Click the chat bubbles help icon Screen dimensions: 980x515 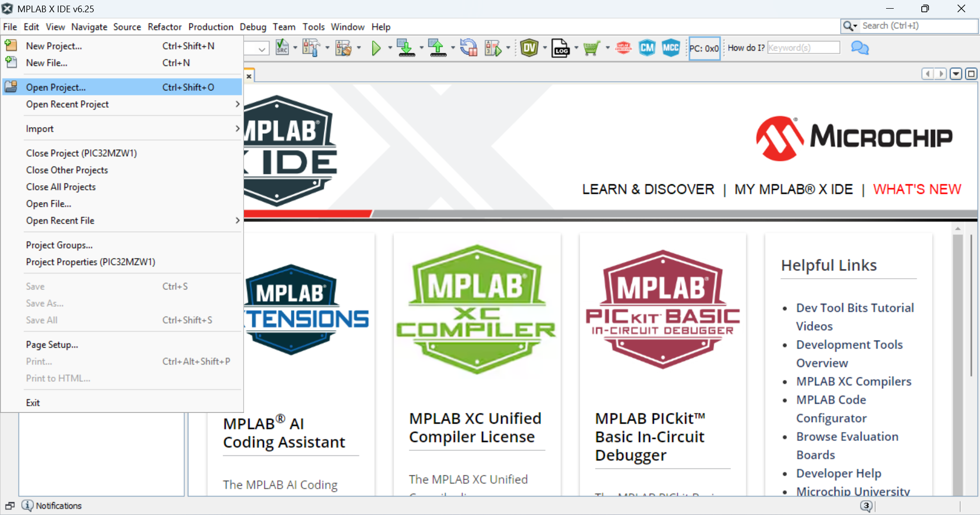click(x=860, y=48)
